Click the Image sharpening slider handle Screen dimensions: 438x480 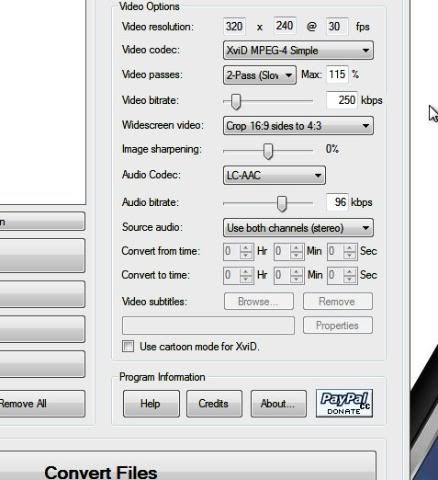[x=268, y=151]
